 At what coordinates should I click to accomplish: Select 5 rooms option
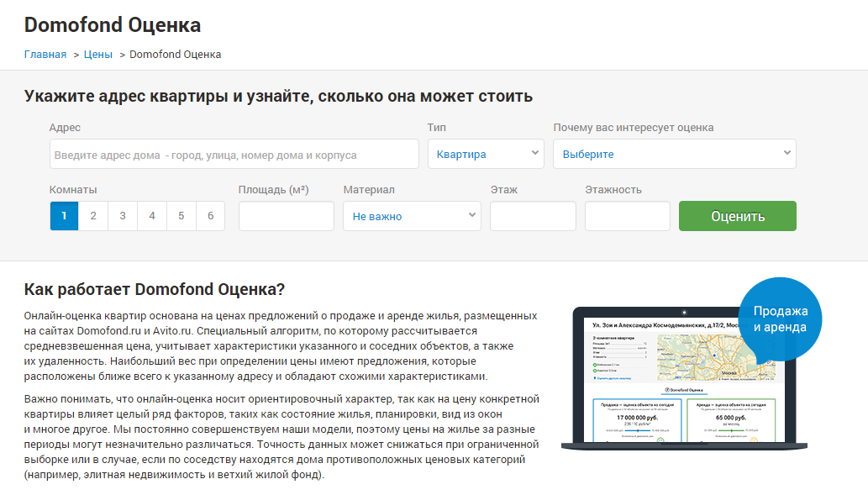coord(181,216)
